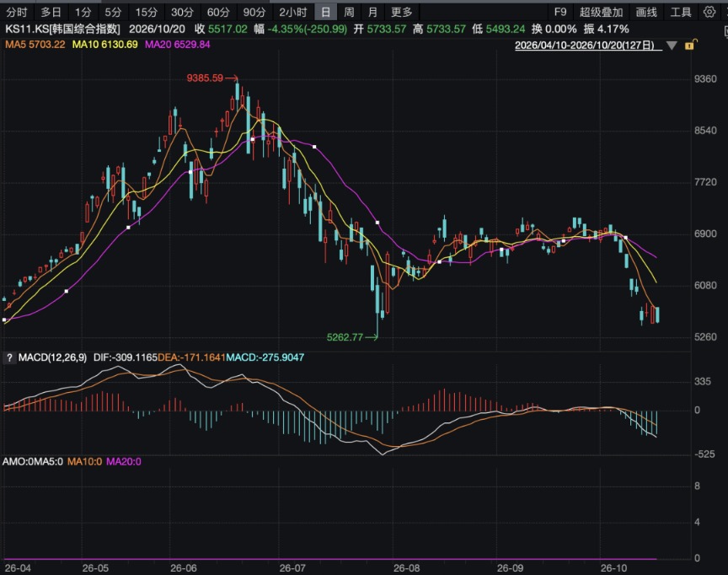Select the 60分 period tab
Image resolution: width=728 pixels, height=575 pixels.
(217, 12)
